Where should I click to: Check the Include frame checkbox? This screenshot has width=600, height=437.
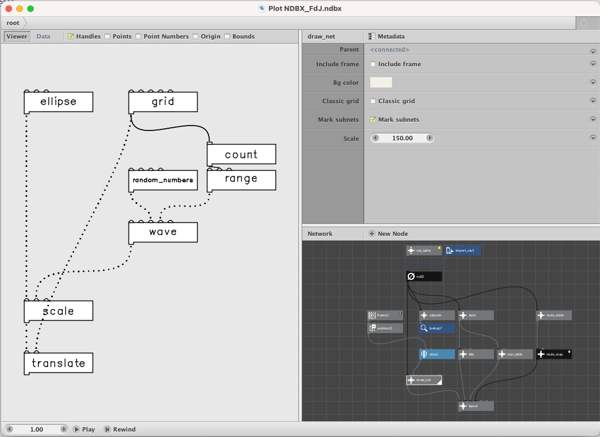point(373,64)
